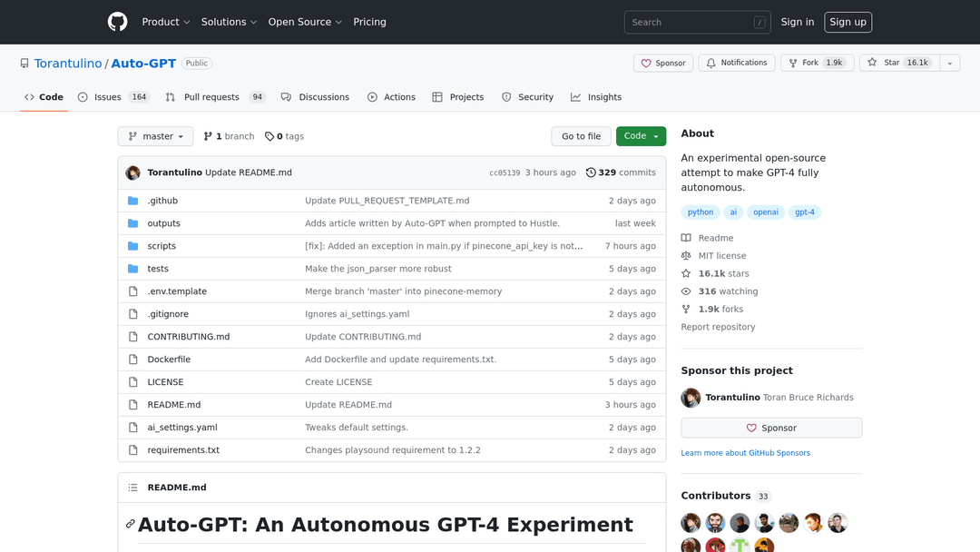Click the tests folder icon

(x=133, y=269)
